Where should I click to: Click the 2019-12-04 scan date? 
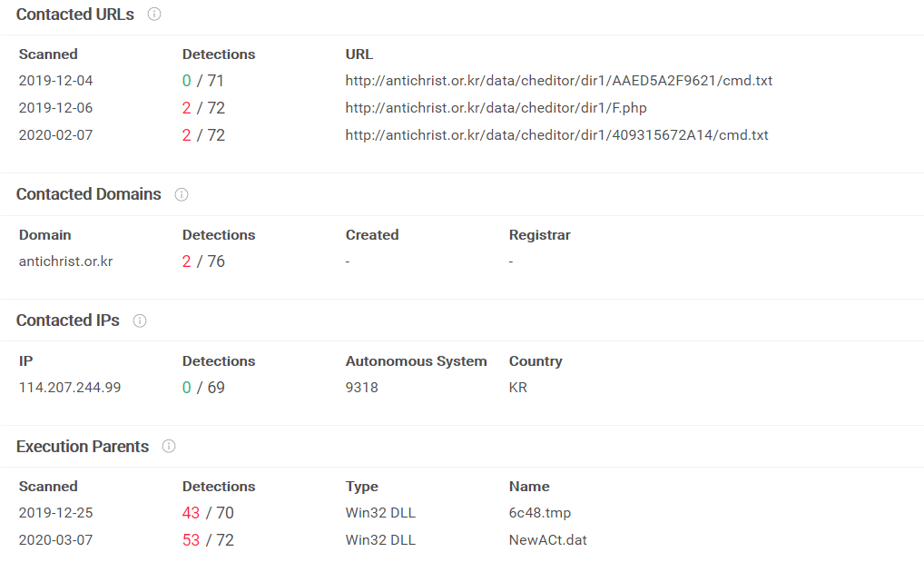(x=55, y=81)
